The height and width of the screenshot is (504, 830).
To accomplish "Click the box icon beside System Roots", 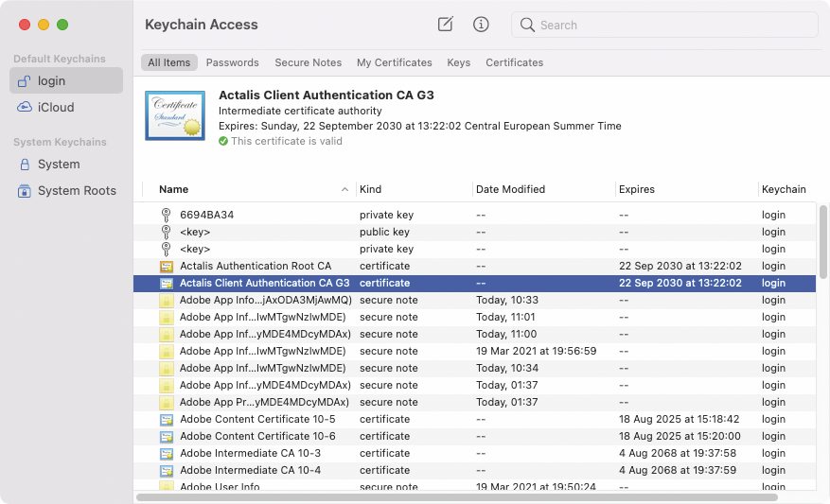I will [x=25, y=191].
